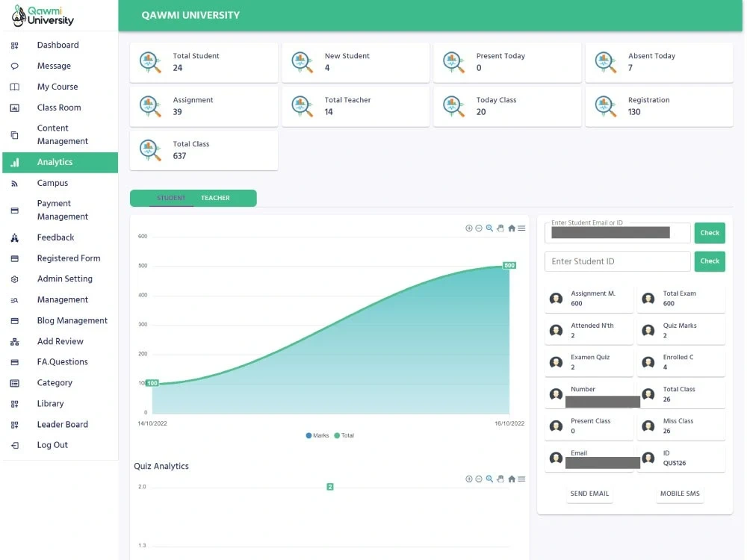Open the hamburger menu on the Quiz Analytics chart
The image size is (747, 560).
click(x=520, y=479)
